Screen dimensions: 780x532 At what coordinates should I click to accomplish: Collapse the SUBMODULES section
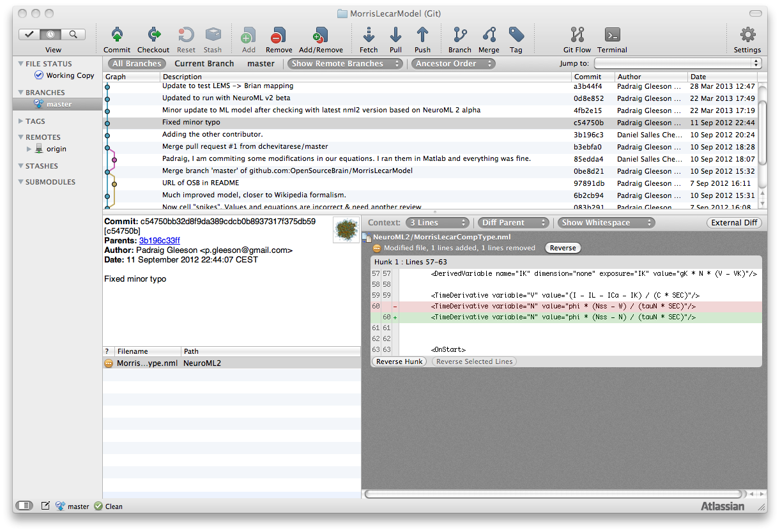click(x=20, y=182)
